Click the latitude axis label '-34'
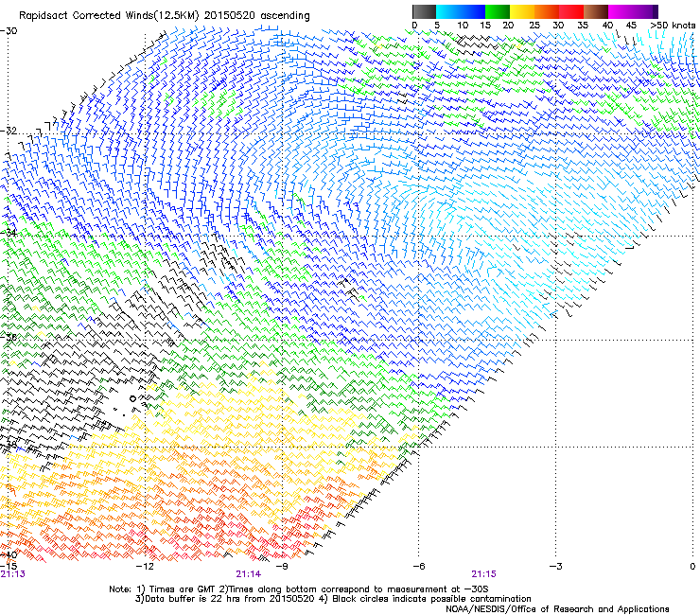The height and width of the screenshot is (615, 700). point(9,233)
